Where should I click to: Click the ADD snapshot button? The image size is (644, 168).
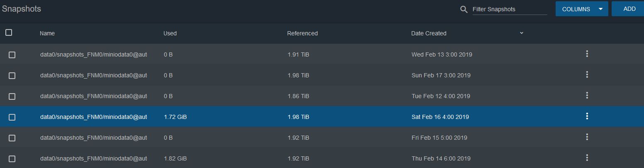click(628, 9)
